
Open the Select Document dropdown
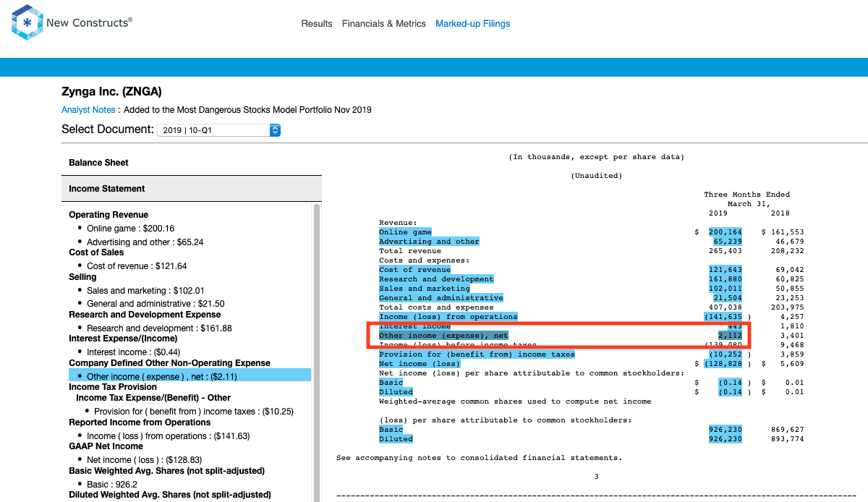[x=218, y=130]
